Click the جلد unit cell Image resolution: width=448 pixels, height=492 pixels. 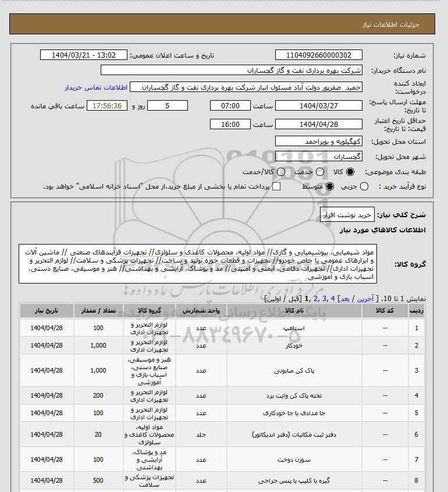click(x=201, y=434)
